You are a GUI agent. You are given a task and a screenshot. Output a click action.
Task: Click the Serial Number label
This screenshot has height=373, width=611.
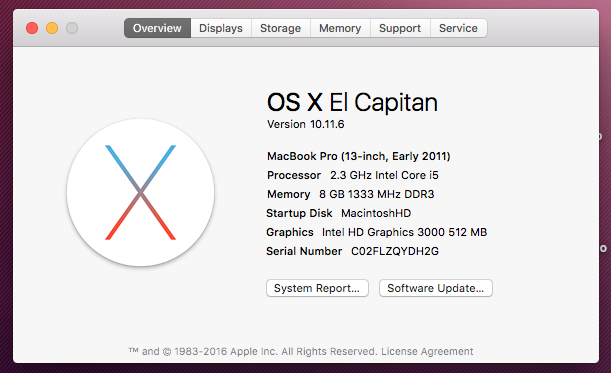[x=304, y=251]
